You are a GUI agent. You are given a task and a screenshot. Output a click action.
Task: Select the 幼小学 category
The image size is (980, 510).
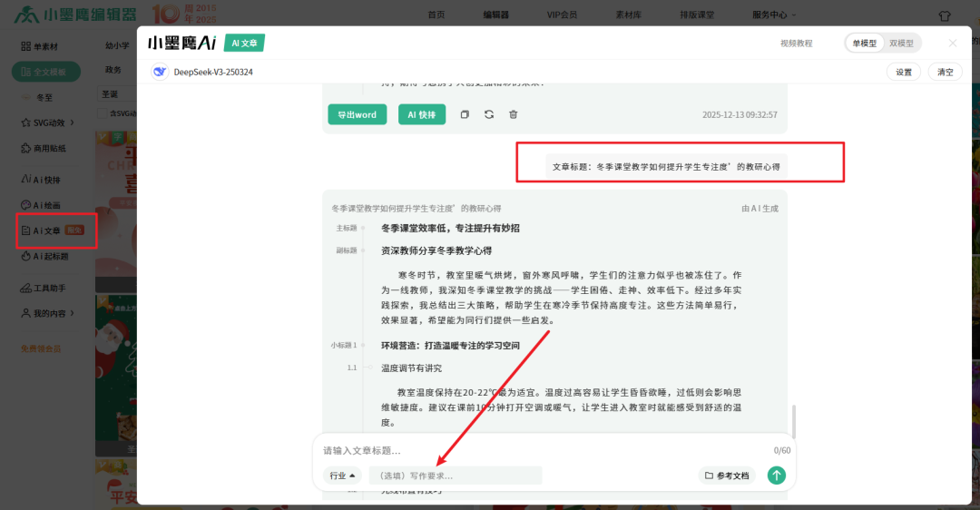[x=117, y=45]
